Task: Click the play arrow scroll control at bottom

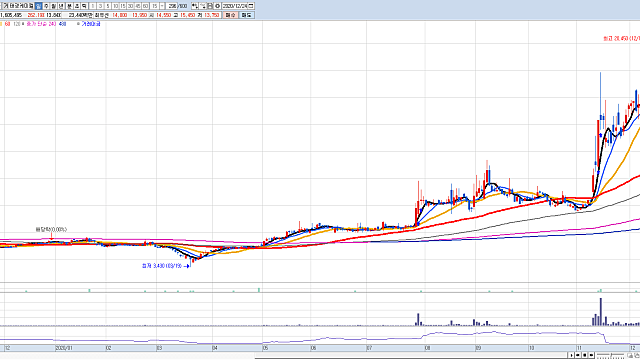Action: tap(571, 355)
